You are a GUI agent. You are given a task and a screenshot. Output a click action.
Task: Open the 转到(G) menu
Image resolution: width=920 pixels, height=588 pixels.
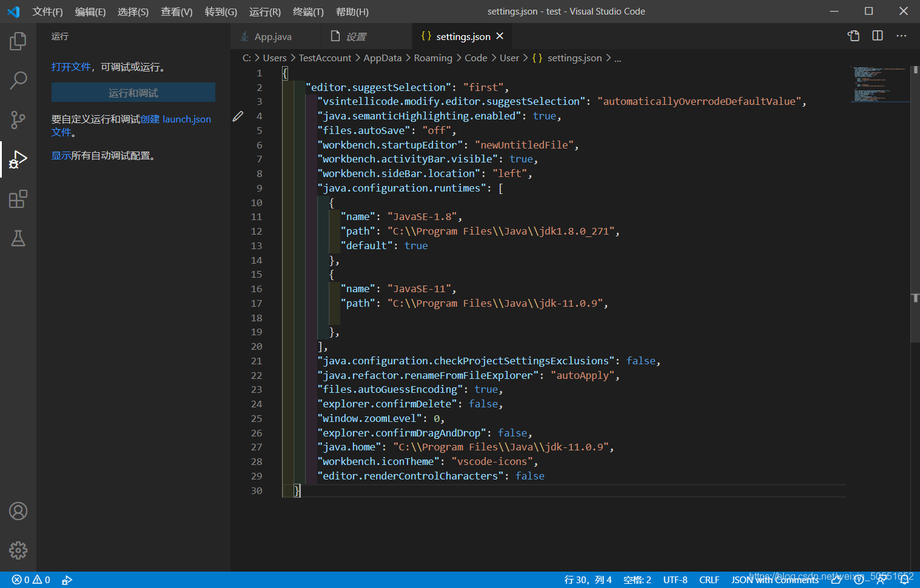point(221,12)
